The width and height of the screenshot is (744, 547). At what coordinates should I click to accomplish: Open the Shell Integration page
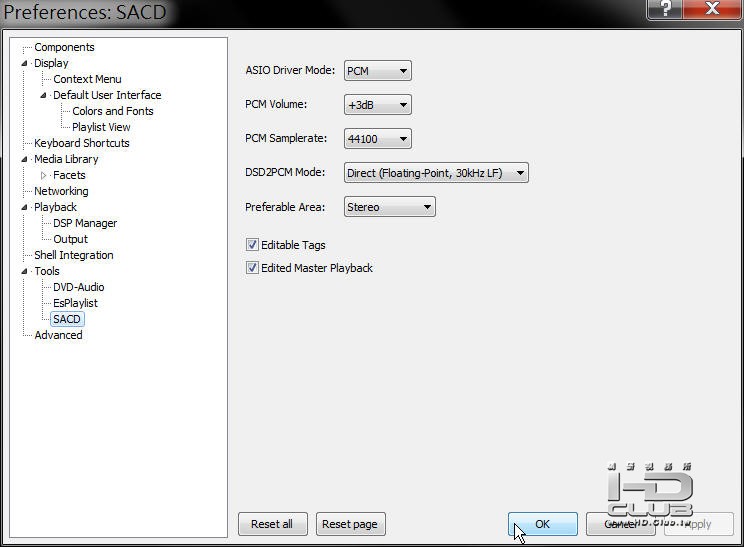(74, 255)
